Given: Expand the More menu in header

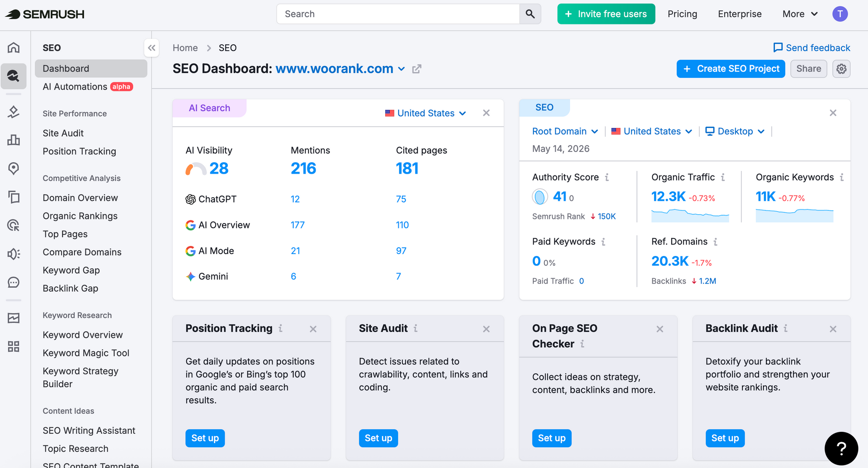Looking at the screenshot, I should pos(800,14).
